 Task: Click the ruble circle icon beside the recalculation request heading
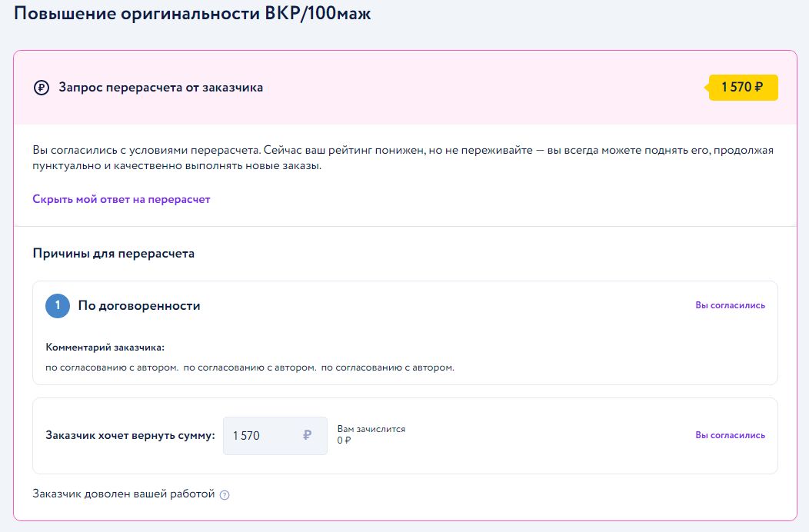tap(42, 88)
